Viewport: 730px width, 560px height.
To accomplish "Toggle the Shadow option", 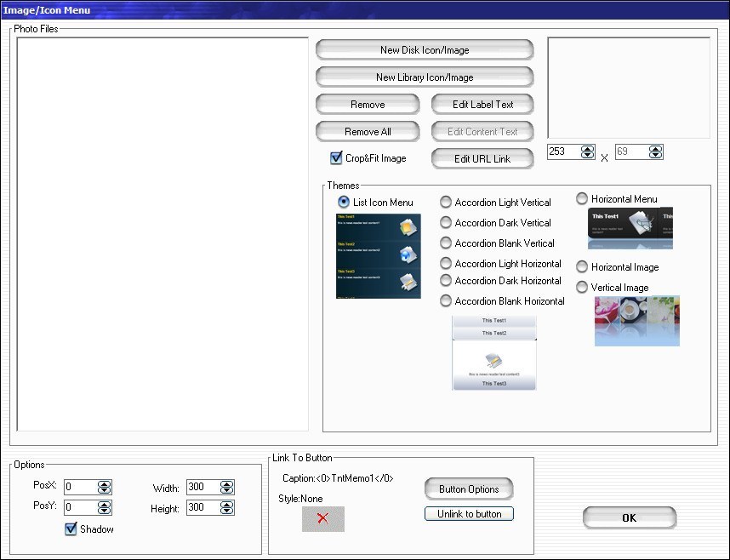I will coord(70,529).
